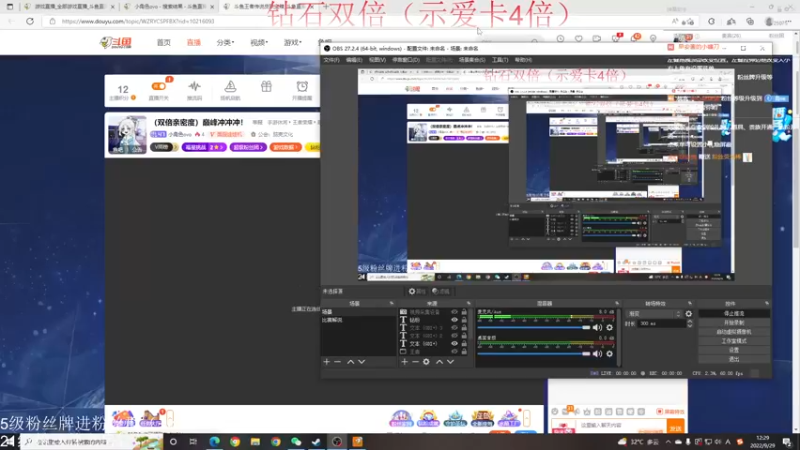Pop out the OBS controls dock
This screenshot has height=450, width=800.
click(x=766, y=304)
